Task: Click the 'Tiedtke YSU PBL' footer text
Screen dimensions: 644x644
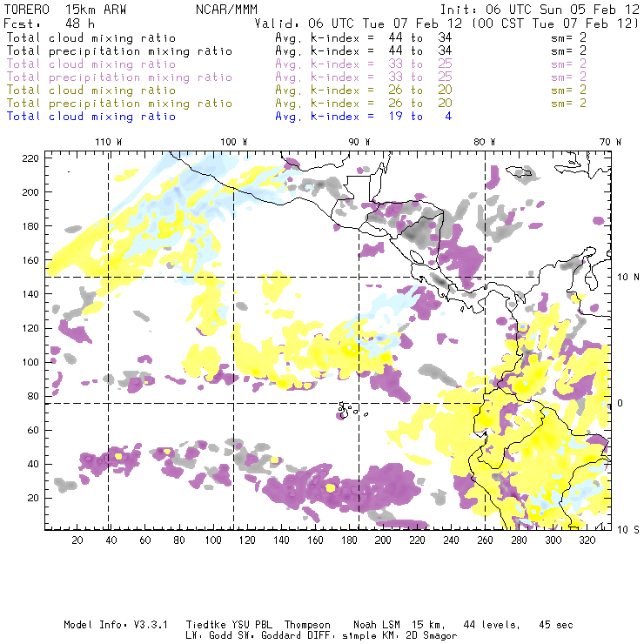Action: [229, 625]
